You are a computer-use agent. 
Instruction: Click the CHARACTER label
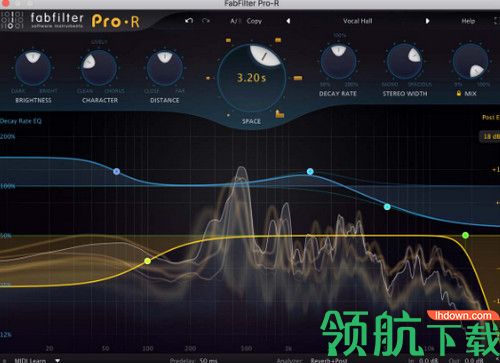click(x=100, y=100)
